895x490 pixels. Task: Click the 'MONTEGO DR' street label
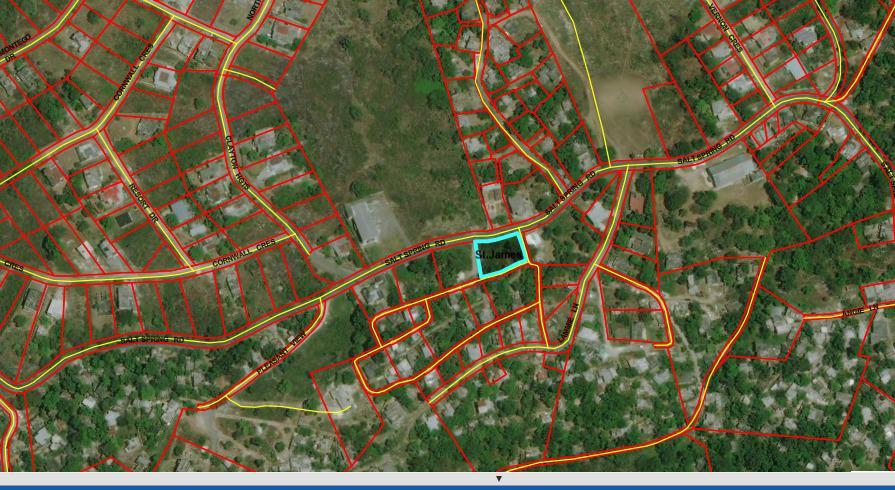(15, 47)
